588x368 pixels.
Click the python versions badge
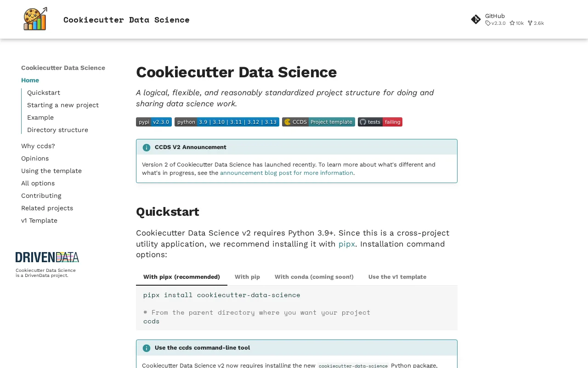[x=227, y=122]
